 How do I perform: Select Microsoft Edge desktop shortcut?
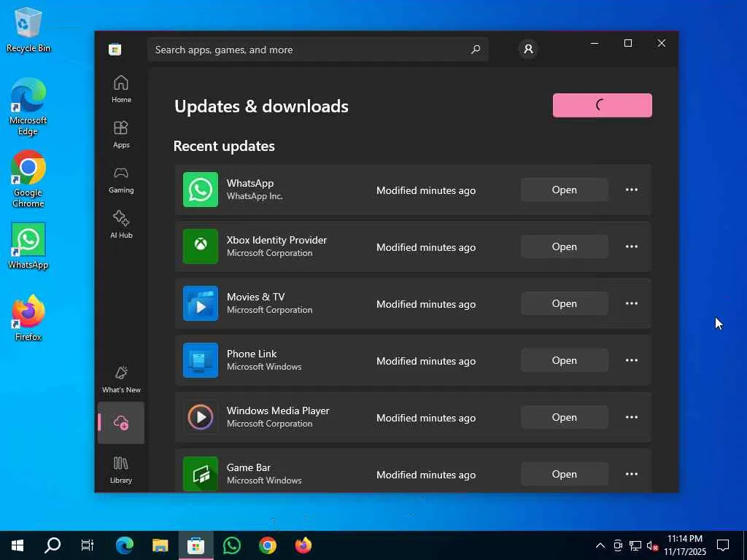(x=28, y=106)
